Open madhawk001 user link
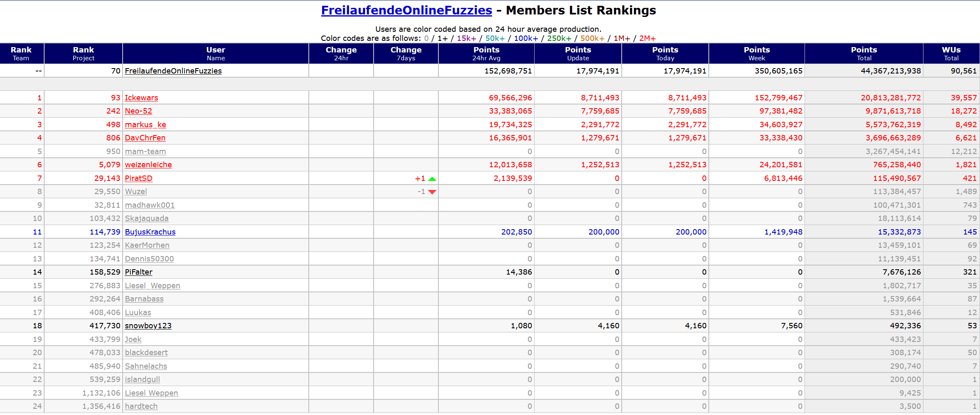This screenshot has width=980, height=415. pyautogui.click(x=150, y=205)
